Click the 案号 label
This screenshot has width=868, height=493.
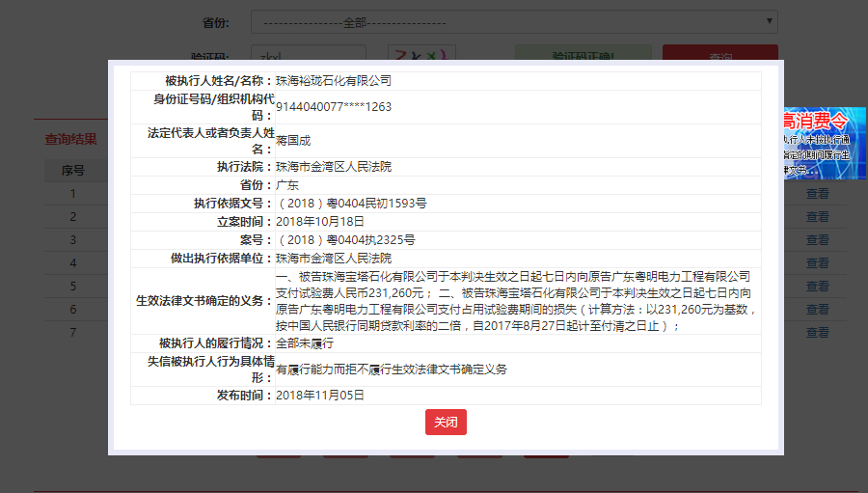tap(257, 240)
